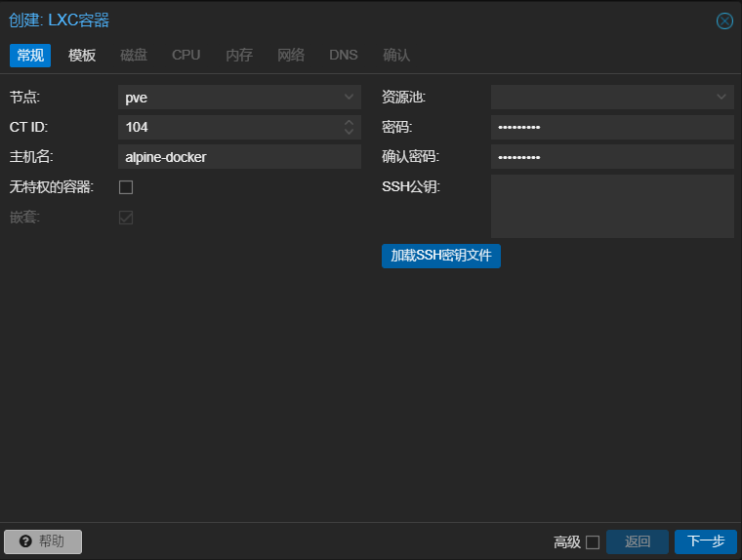Click the 加载SSH密钥文件 button
Viewport: 742px width, 560px height.
click(441, 256)
